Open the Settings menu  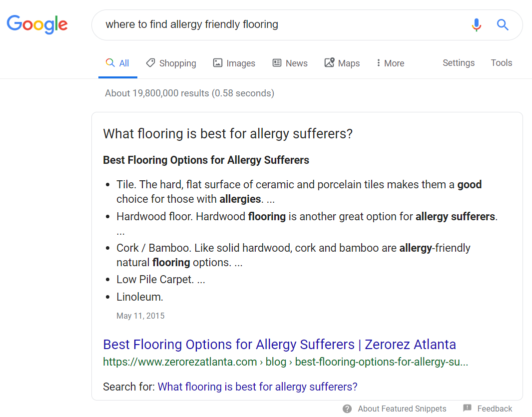[x=459, y=63]
